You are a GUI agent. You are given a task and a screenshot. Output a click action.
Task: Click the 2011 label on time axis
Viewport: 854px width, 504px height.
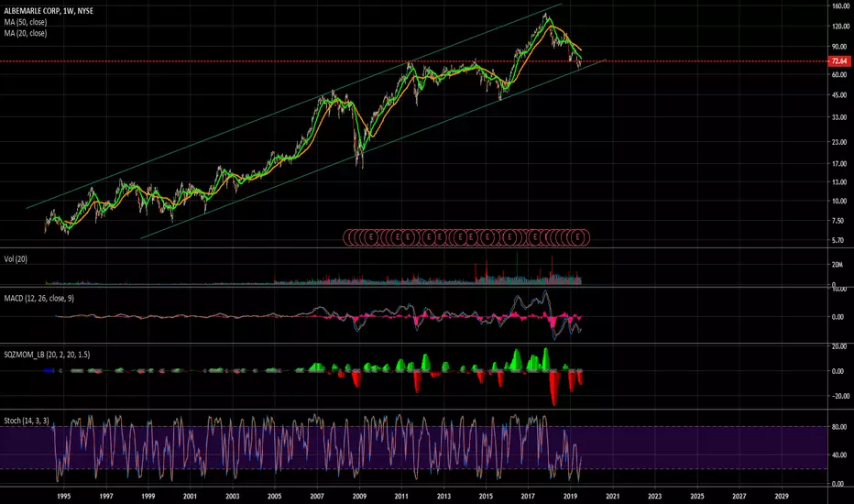point(401,497)
